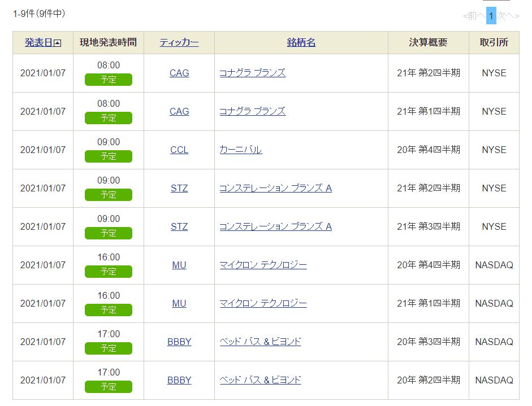Open コナグラ ブランズ link for 21年 第1四半期
Image resolution: width=532 pixels, height=406 pixels.
click(253, 111)
